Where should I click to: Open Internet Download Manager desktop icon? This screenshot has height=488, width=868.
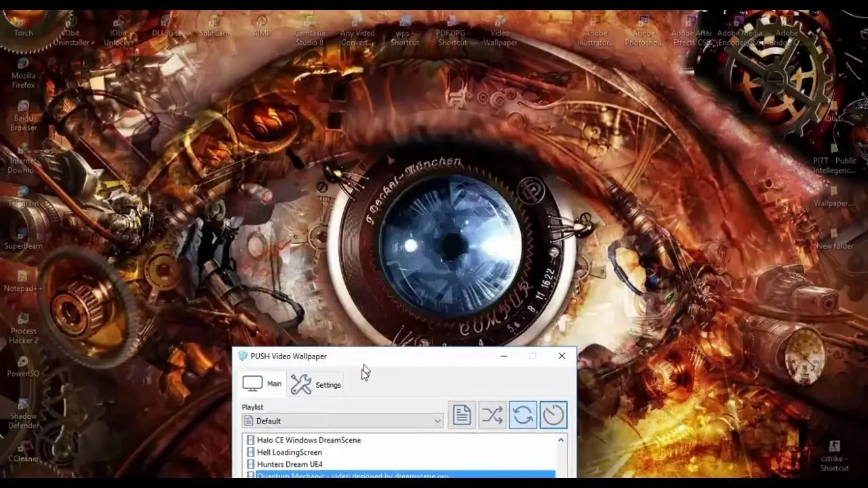point(23,159)
